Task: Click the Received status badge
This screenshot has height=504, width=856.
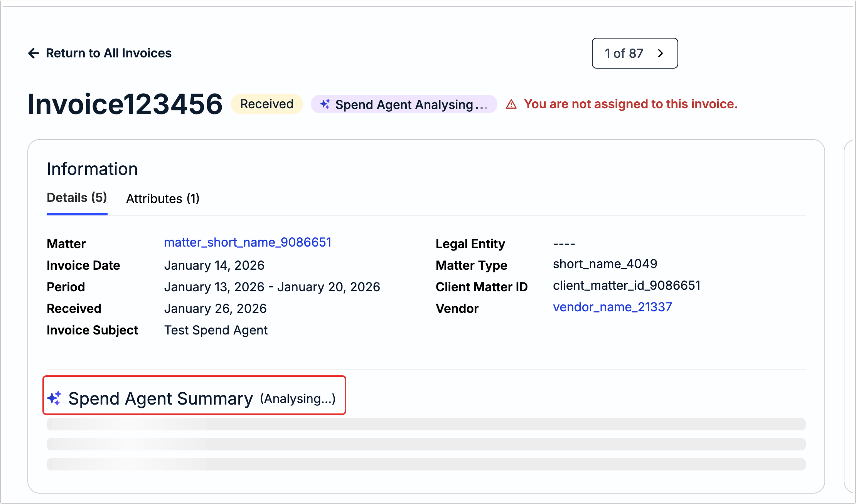Action: coord(267,104)
